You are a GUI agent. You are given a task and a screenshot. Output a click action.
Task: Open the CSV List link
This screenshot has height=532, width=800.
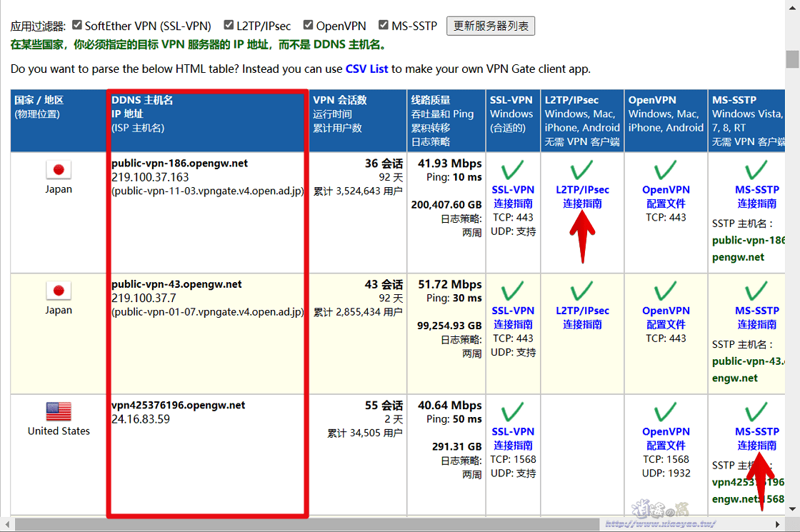[367, 69]
